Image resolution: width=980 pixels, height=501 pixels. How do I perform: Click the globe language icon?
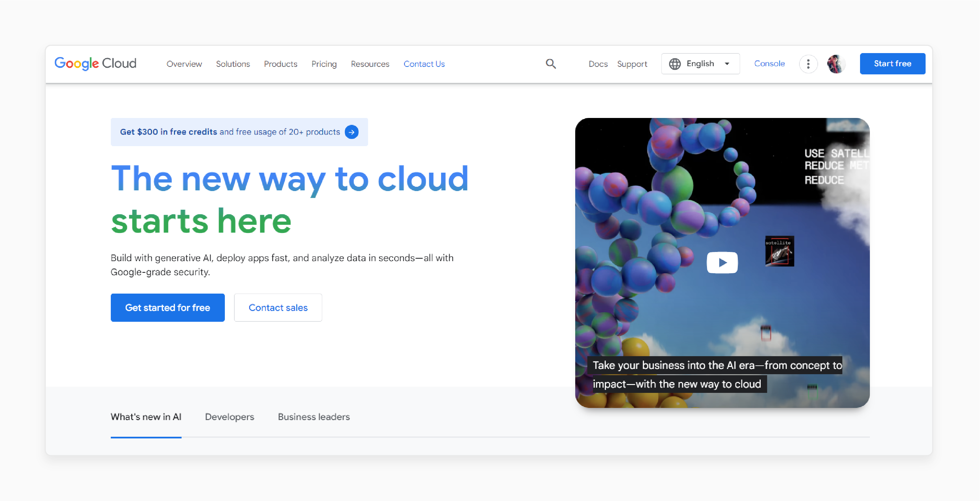tap(675, 64)
